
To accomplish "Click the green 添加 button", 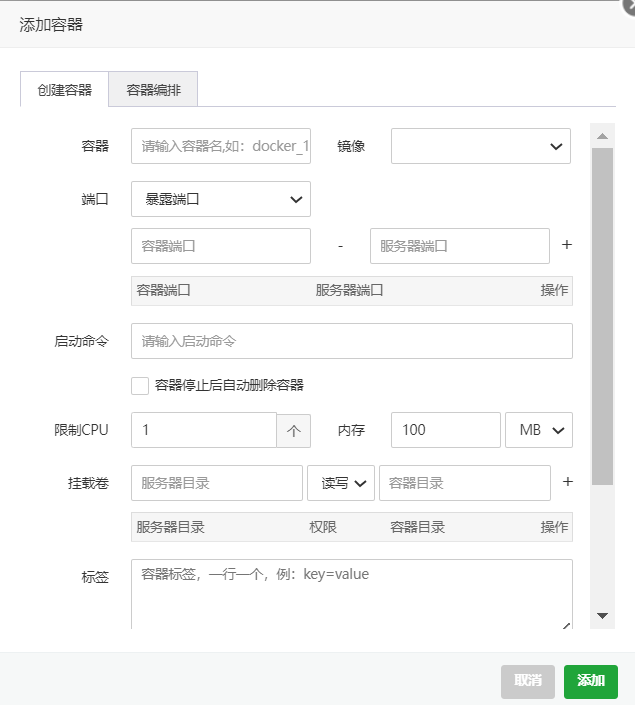I will [591, 681].
